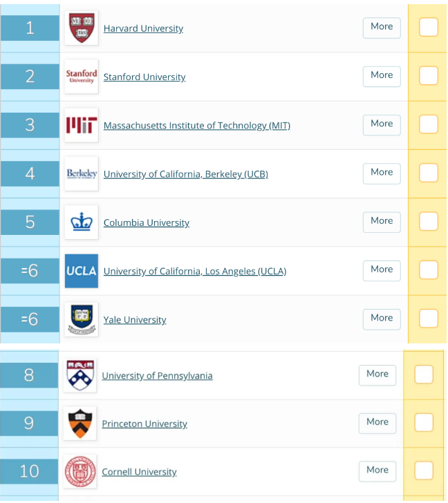Image resolution: width=448 pixels, height=503 pixels.
Task: Click the Princeton University name link
Action: (x=144, y=424)
